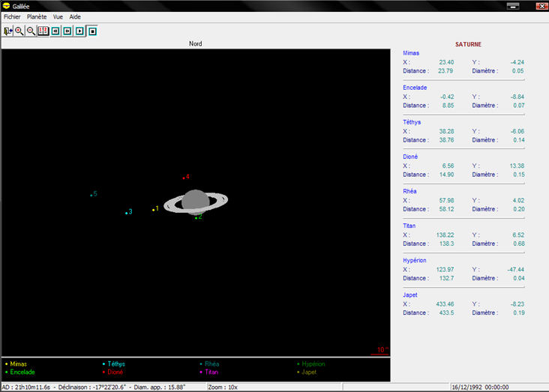Click Japet X value 433.46
The image size is (549, 392).
[445, 304]
